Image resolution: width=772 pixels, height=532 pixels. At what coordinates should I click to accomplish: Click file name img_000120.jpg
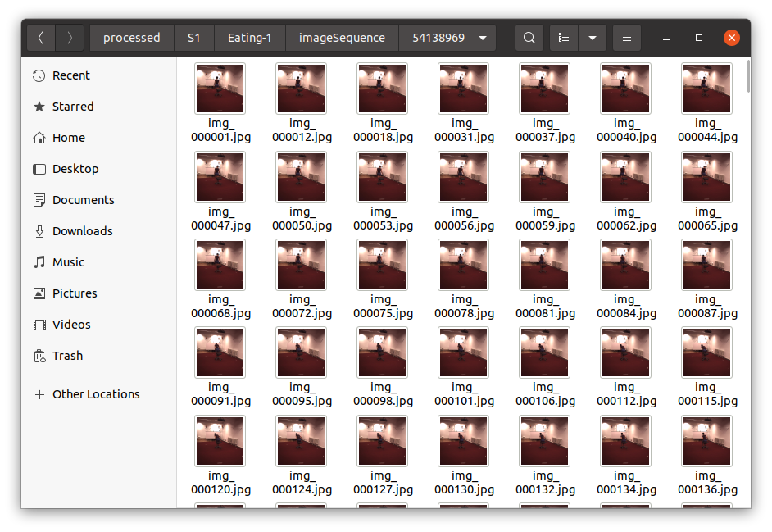pyautogui.click(x=221, y=482)
